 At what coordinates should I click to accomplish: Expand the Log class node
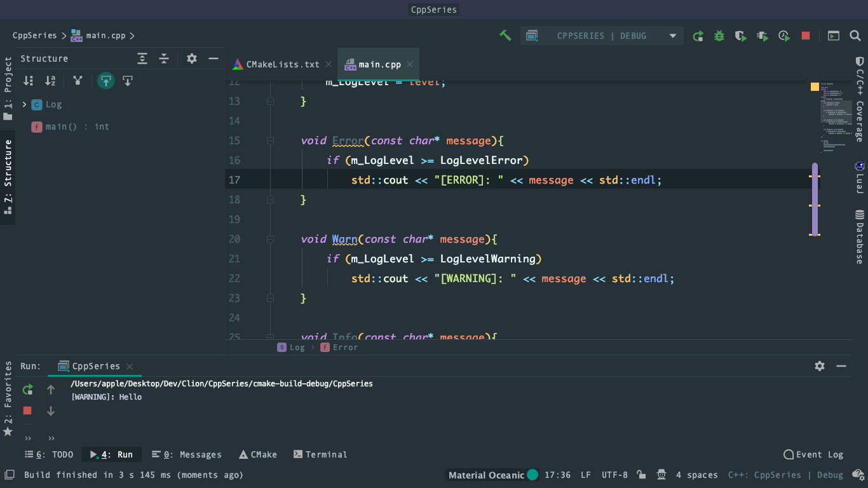pyautogui.click(x=25, y=104)
